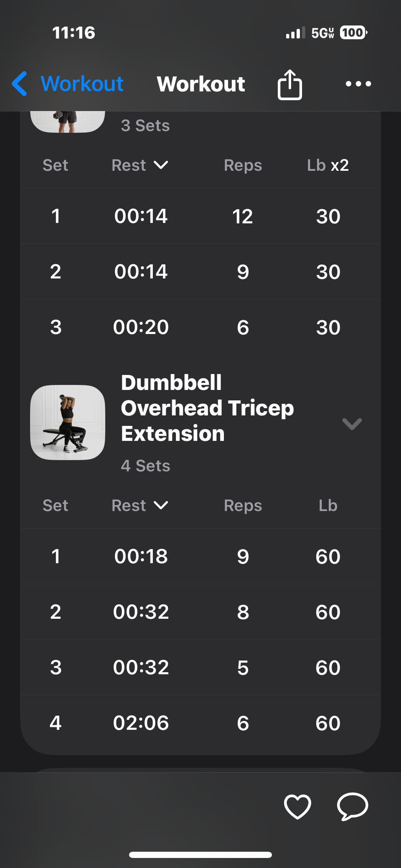Tap the partially visible exercise thumbnail at top
The height and width of the screenshot is (868, 401).
68,121
